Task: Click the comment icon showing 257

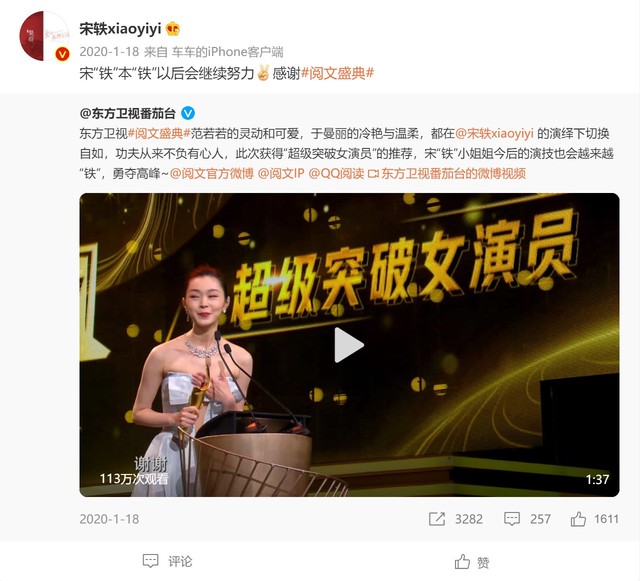Action: pyautogui.click(x=511, y=519)
